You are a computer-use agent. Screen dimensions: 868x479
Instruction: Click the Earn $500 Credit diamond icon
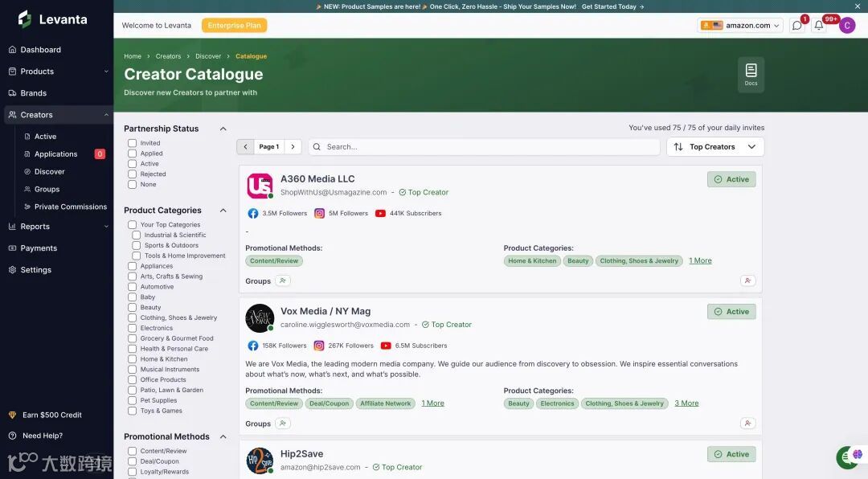pyautogui.click(x=12, y=415)
